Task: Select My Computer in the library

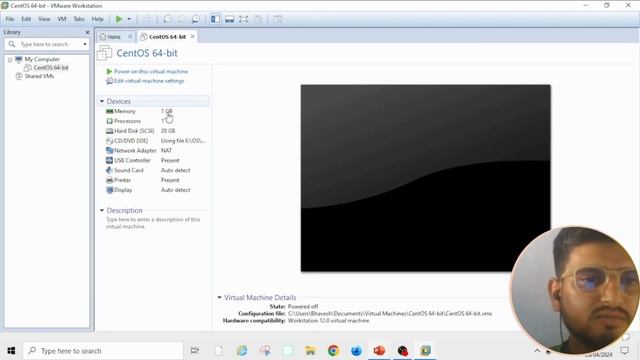Action: pyautogui.click(x=42, y=59)
